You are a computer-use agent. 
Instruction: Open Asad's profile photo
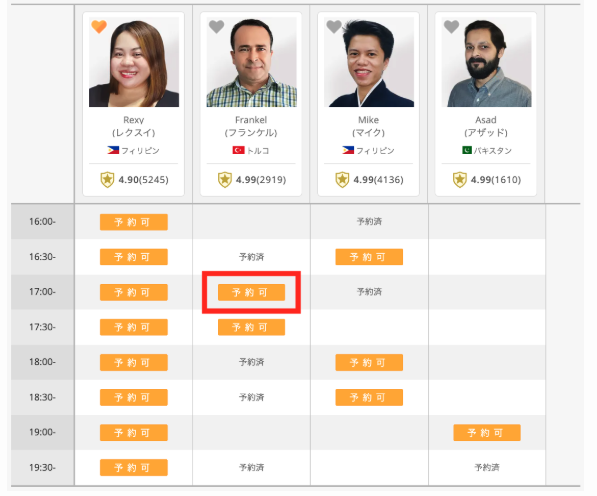[486, 62]
